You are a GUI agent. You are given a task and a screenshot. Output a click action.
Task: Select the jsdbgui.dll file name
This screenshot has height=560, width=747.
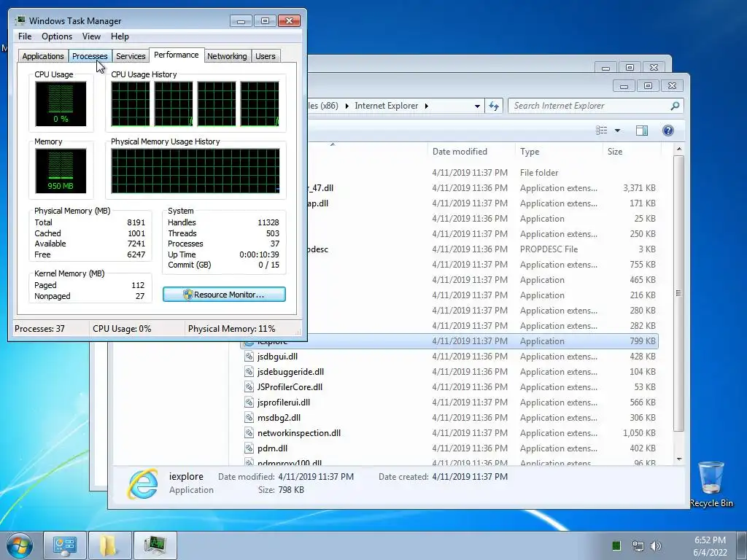pyautogui.click(x=277, y=356)
